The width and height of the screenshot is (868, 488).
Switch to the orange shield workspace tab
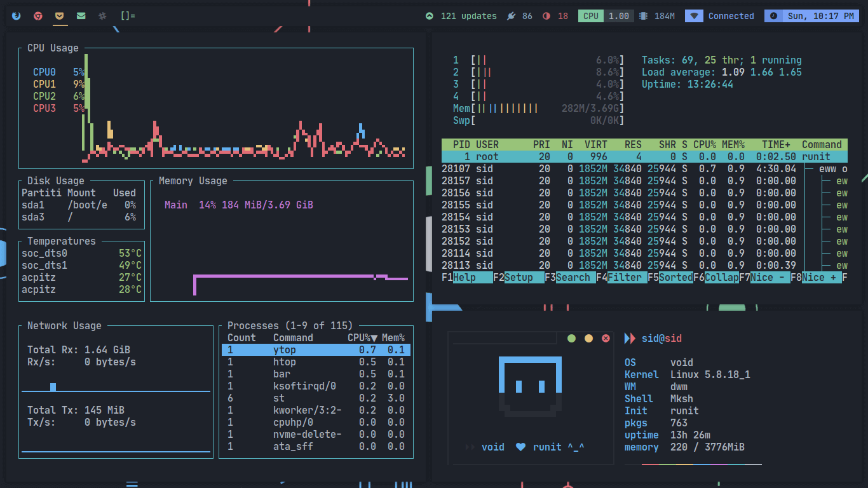click(60, 16)
